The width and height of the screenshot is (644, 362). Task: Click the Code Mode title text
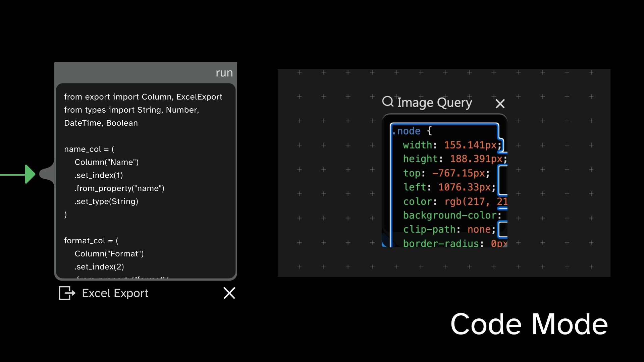(529, 324)
